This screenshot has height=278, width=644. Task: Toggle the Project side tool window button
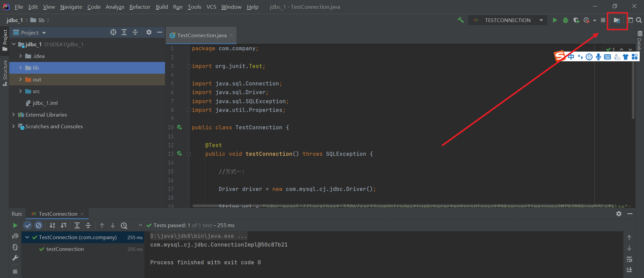5,40
